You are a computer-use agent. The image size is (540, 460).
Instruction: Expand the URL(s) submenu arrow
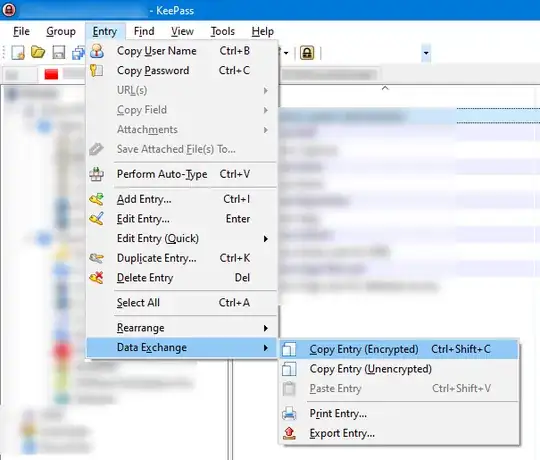pos(266,91)
